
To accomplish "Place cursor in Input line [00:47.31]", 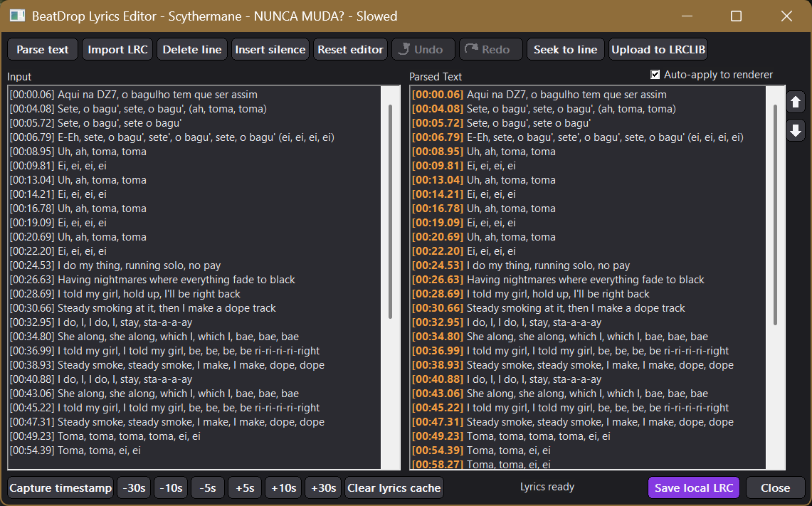I will pos(167,422).
